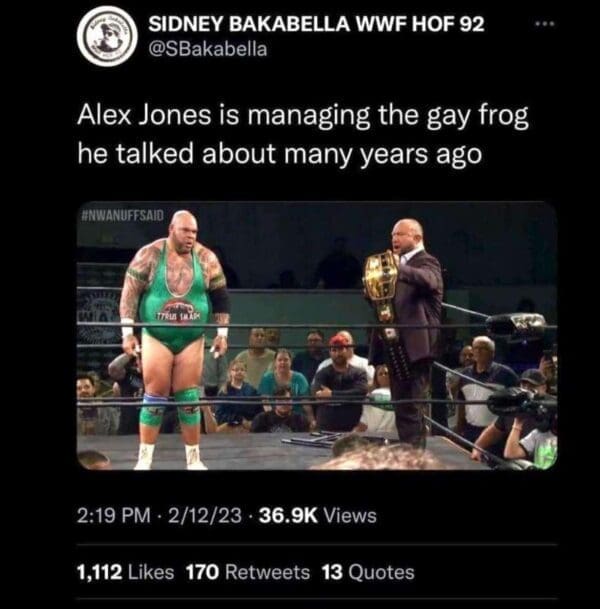Image resolution: width=600 pixels, height=609 pixels.
Task: Click the @SBakabella handle
Action: [208, 49]
